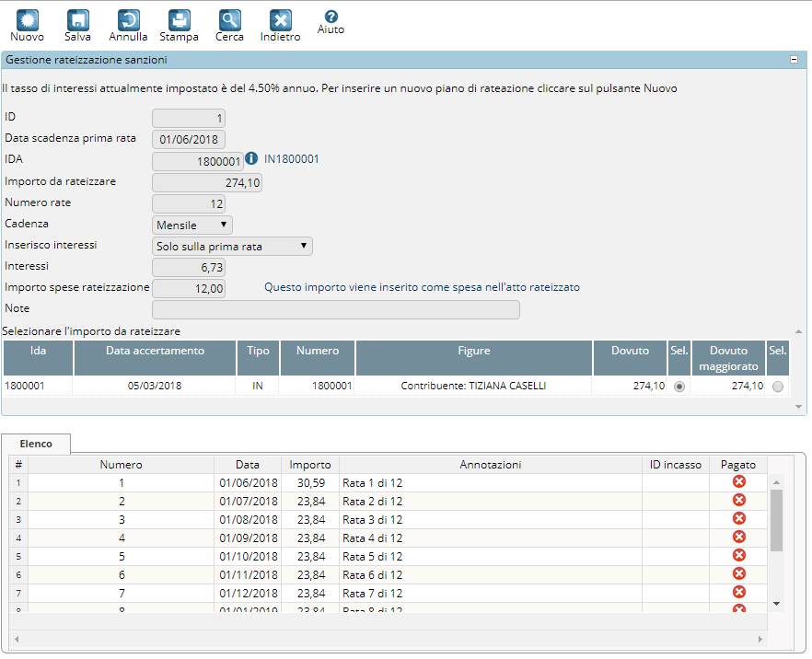Click the Data accertamento column header
Viewport: 812px width, 659px height.
coord(155,351)
